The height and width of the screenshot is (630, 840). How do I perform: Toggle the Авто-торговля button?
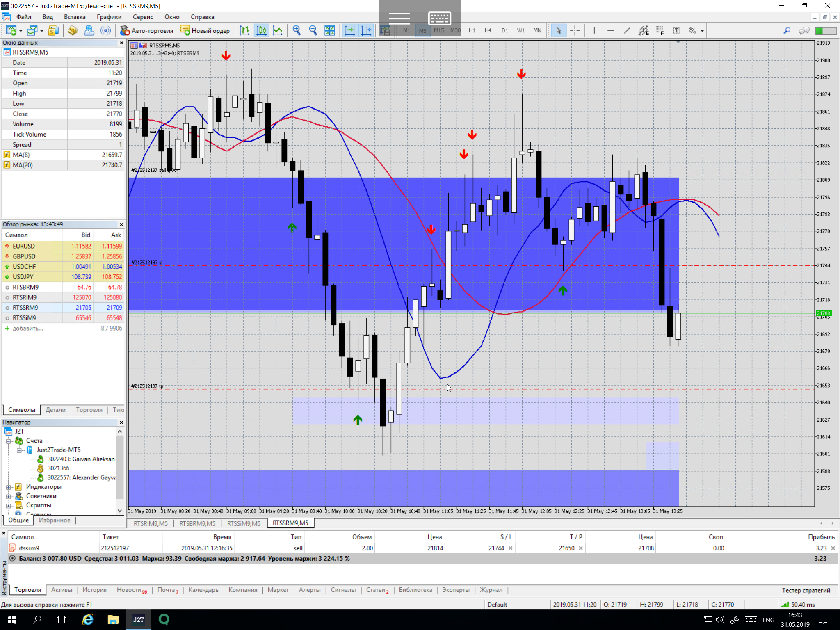tap(147, 31)
